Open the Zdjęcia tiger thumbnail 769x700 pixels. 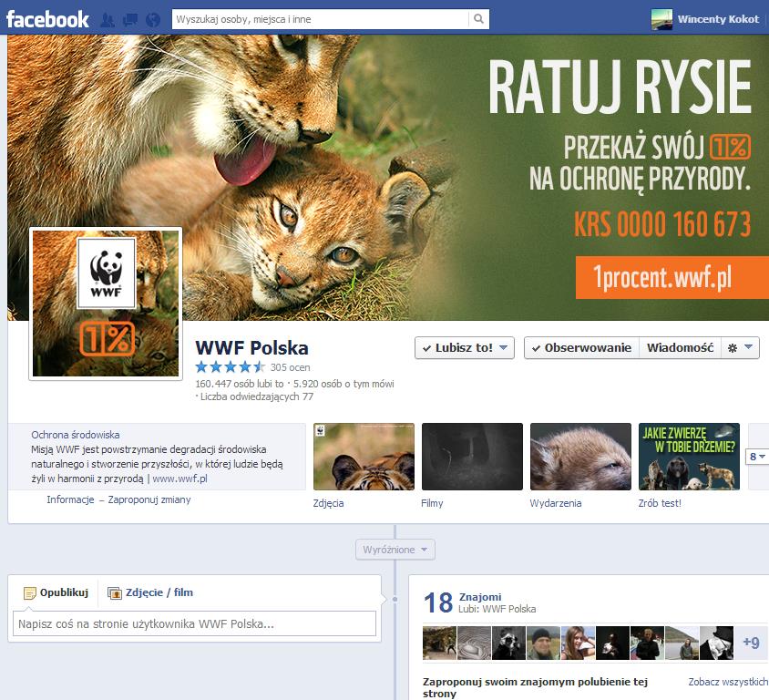(x=364, y=457)
